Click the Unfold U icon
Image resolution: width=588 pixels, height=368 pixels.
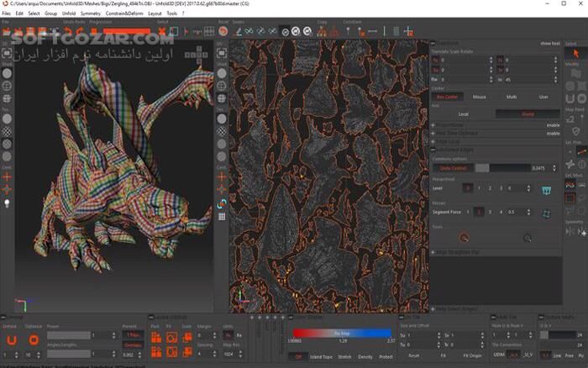tap(12, 340)
